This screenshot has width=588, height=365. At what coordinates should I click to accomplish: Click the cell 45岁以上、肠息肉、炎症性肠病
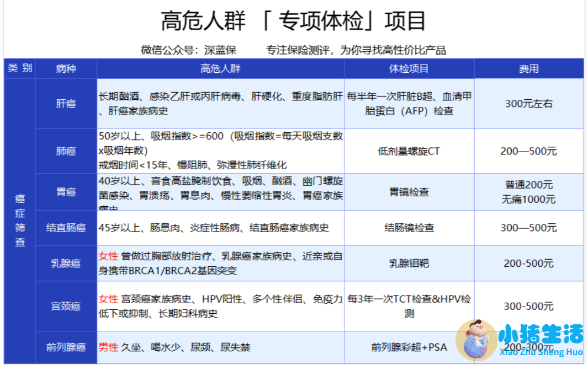click(220, 228)
